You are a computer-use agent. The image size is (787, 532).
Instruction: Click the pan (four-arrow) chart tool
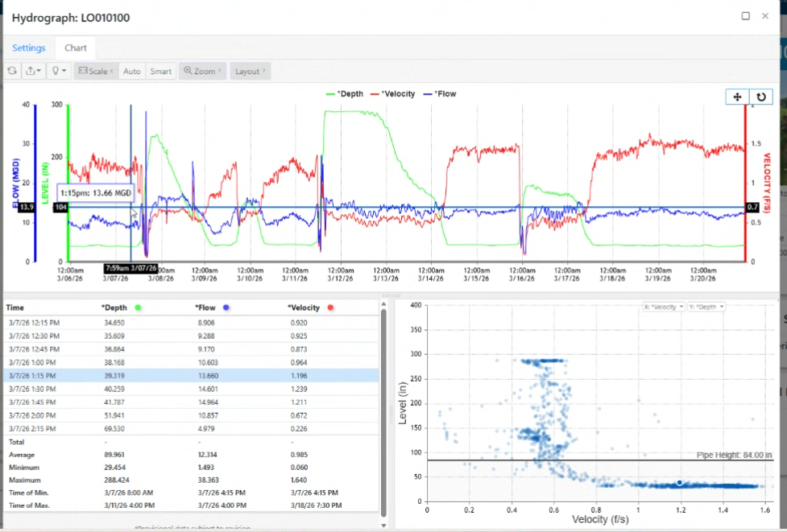pos(737,97)
